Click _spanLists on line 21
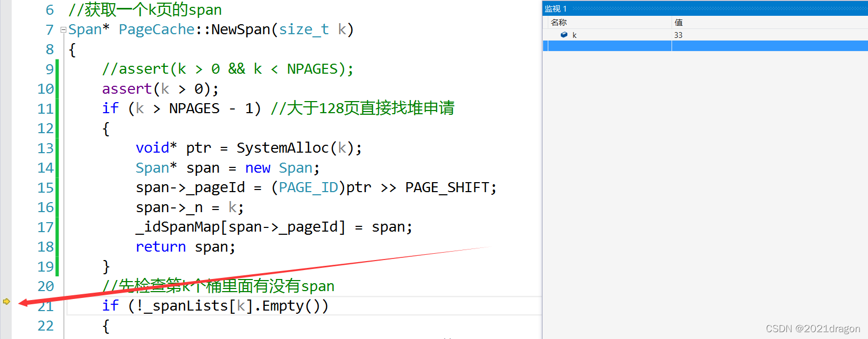The image size is (868, 339). (186, 306)
